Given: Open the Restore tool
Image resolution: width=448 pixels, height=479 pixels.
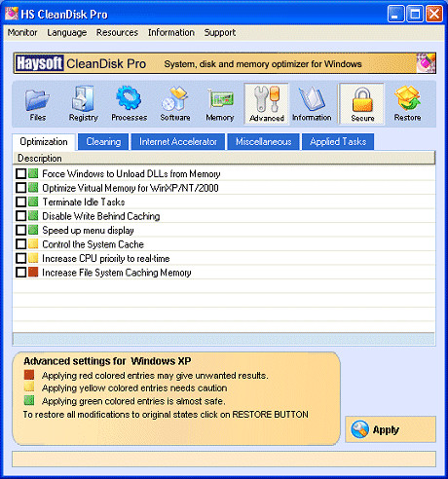Looking at the screenshot, I should pyautogui.click(x=407, y=104).
